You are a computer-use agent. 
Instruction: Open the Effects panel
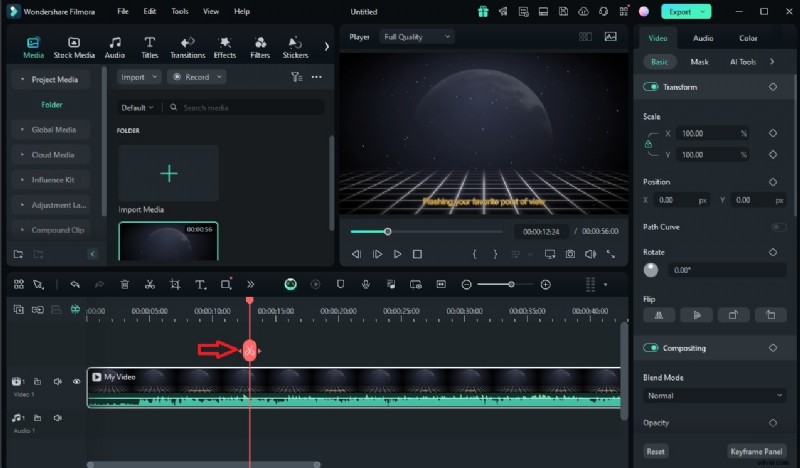pyautogui.click(x=224, y=47)
